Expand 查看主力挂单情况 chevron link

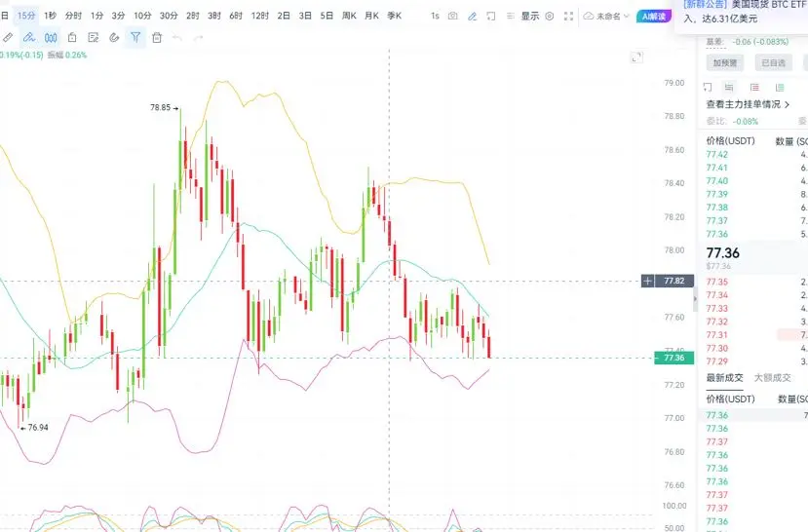click(748, 104)
